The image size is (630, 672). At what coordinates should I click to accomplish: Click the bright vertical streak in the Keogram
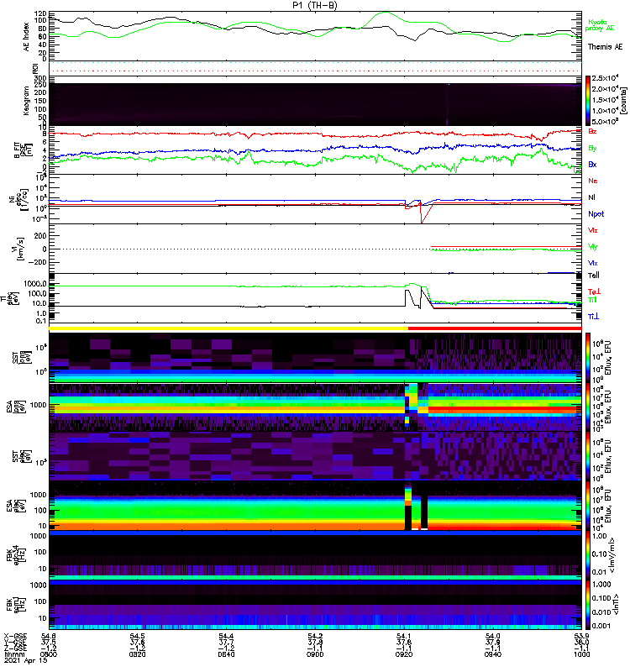(x=447, y=105)
